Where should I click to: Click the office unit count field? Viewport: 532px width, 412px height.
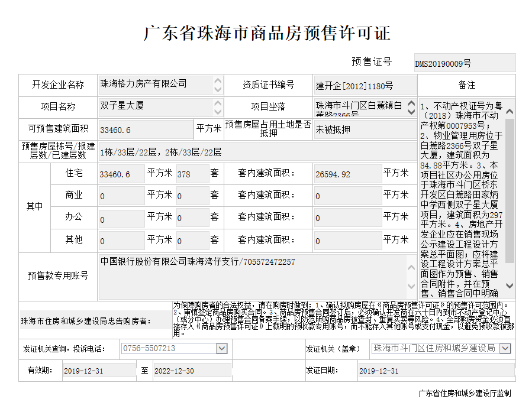click(x=192, y=218)
